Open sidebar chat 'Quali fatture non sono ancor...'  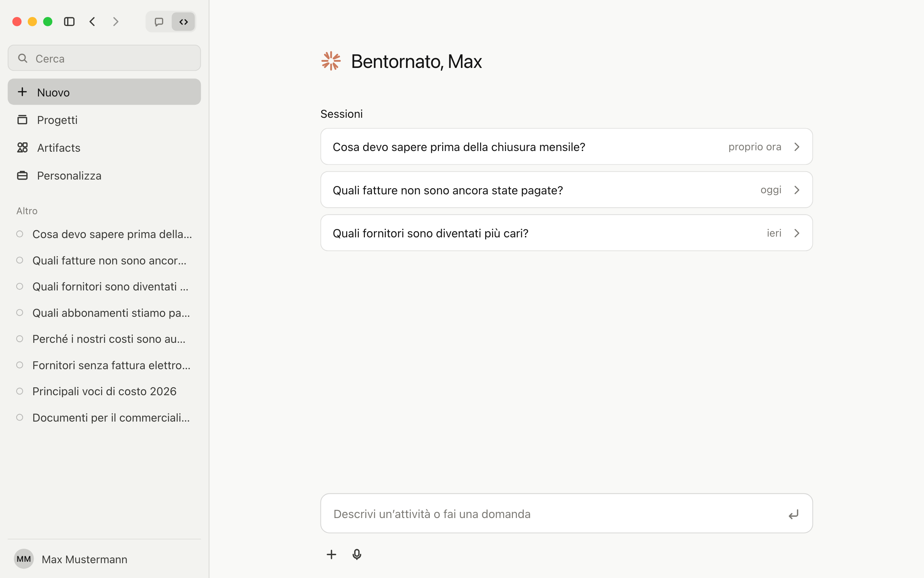(x=104, y=260)
